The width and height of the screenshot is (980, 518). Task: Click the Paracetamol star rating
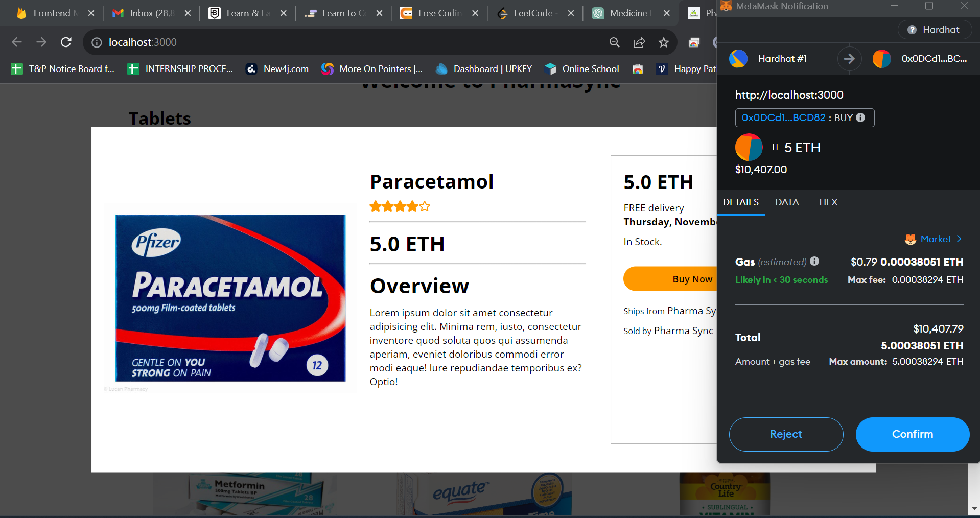tap(400, 207)
